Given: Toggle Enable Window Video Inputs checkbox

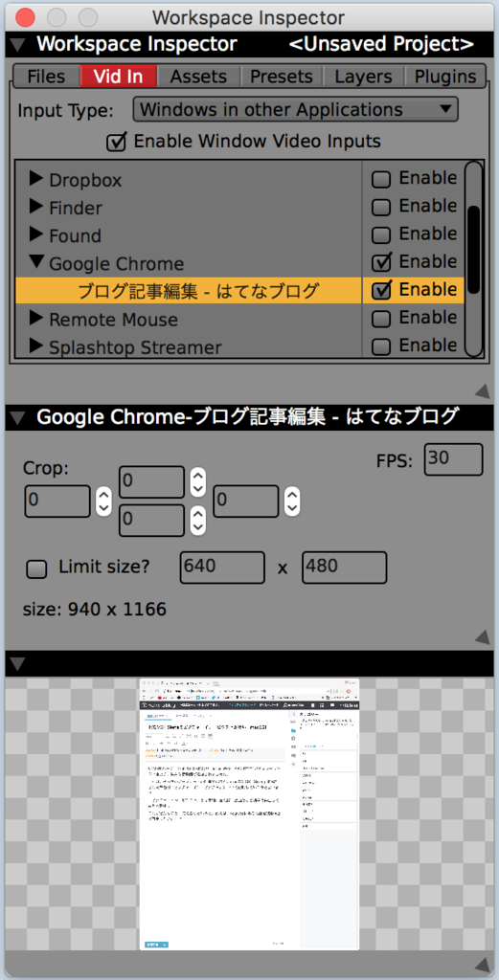Looking at the screenshot, I should click(x=116, y=142).
